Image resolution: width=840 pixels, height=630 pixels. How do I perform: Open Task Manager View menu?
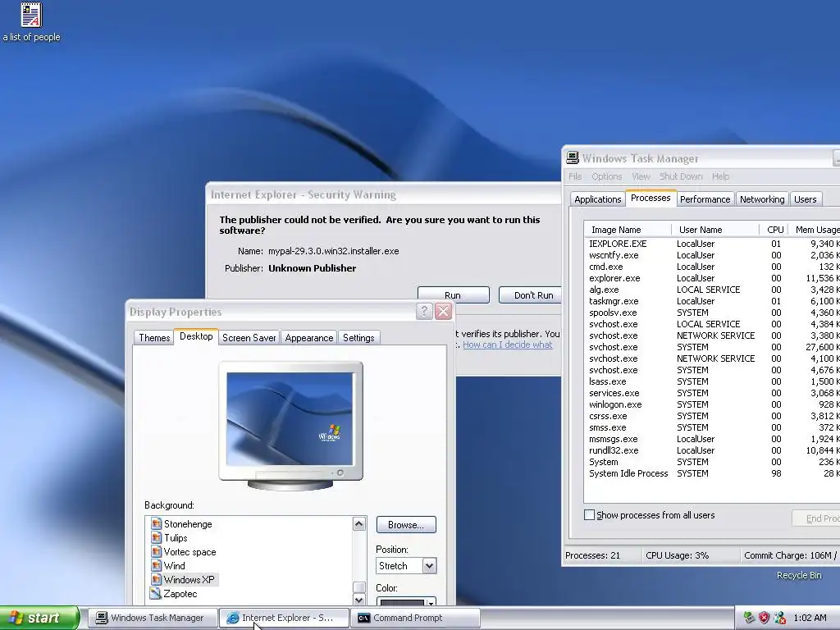click(641, 176)
